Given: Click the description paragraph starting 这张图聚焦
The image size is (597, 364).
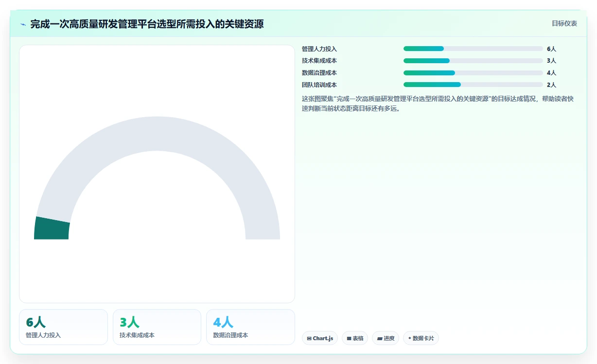Looking at the screenshot, I should (x=438, y=104).
